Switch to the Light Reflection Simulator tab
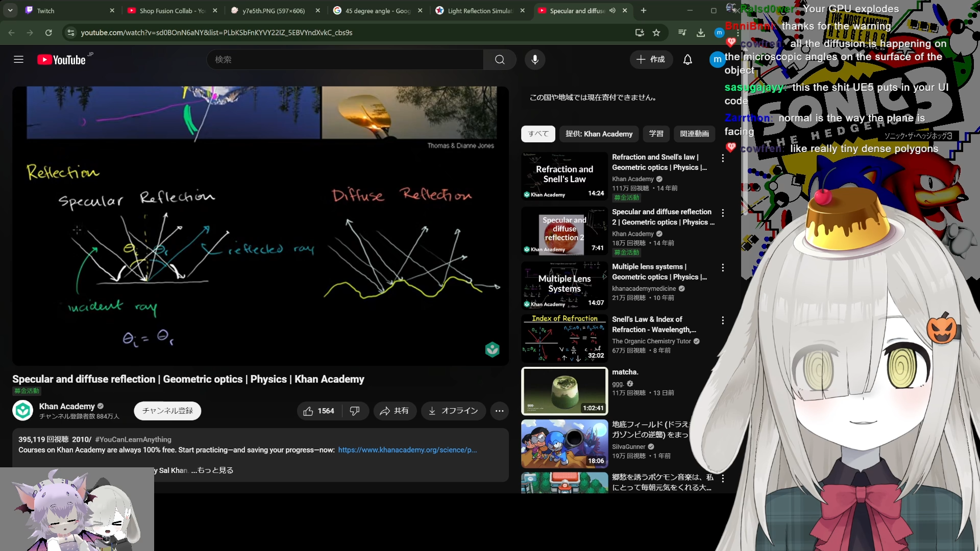Image resolution: width=980 pixels, height=551 pixels. click(x=479, y=10)
